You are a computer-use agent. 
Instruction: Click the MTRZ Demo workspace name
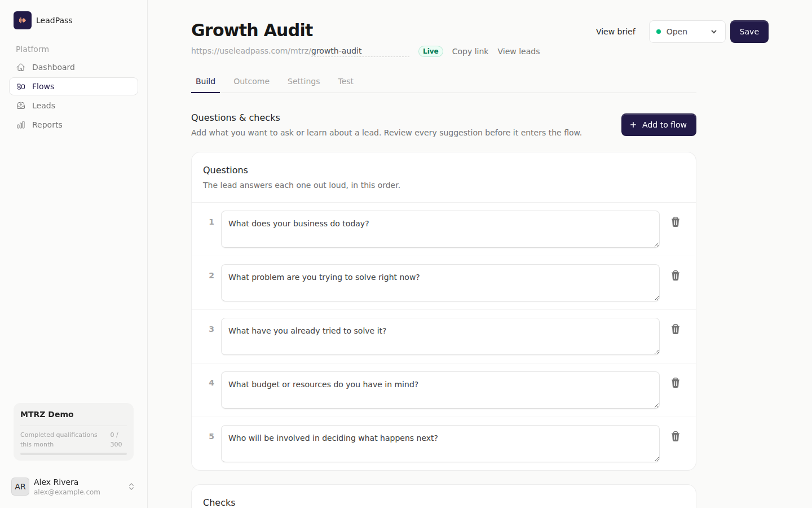click(x=47, y=414)
